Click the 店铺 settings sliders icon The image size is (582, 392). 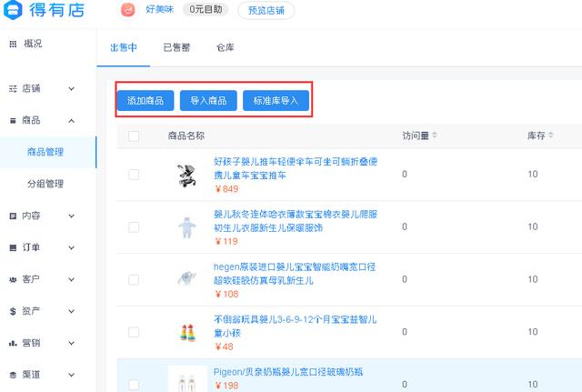[x=13, y=89]
